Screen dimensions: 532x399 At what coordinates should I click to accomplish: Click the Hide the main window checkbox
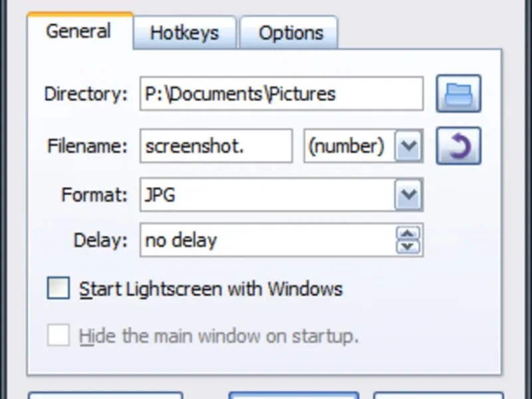[59, 336]
